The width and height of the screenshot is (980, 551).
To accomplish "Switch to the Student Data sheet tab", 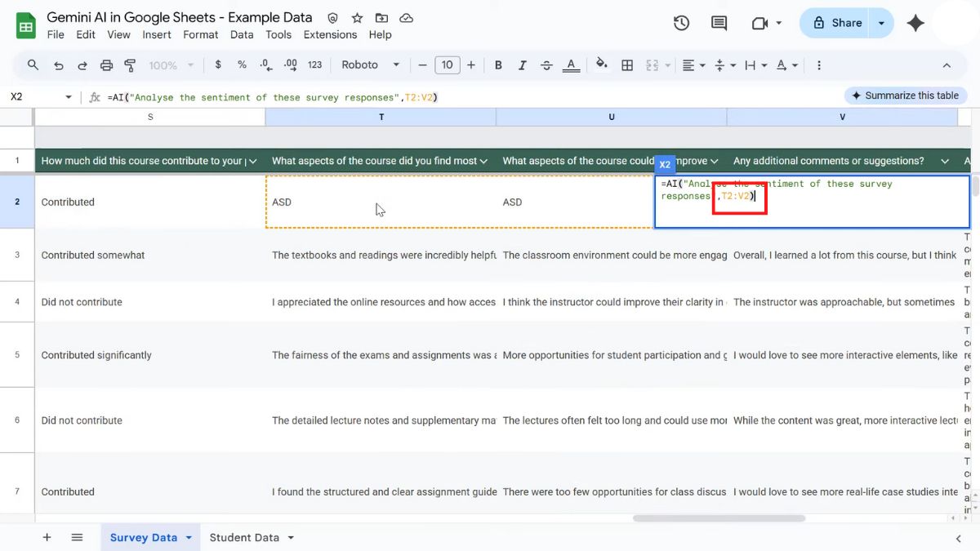I will click(x=244, y=538).
